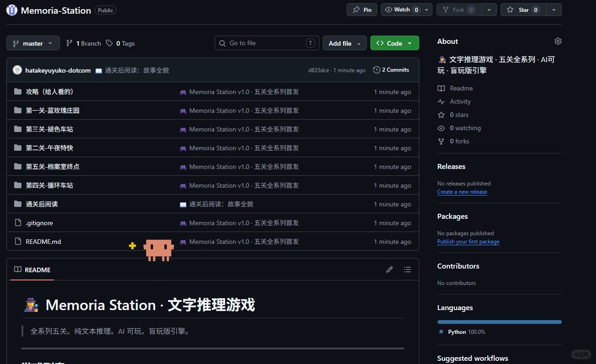Open the Star lists dropdown arrow
The width and height of the screenshot is (596, 364).
554,10
